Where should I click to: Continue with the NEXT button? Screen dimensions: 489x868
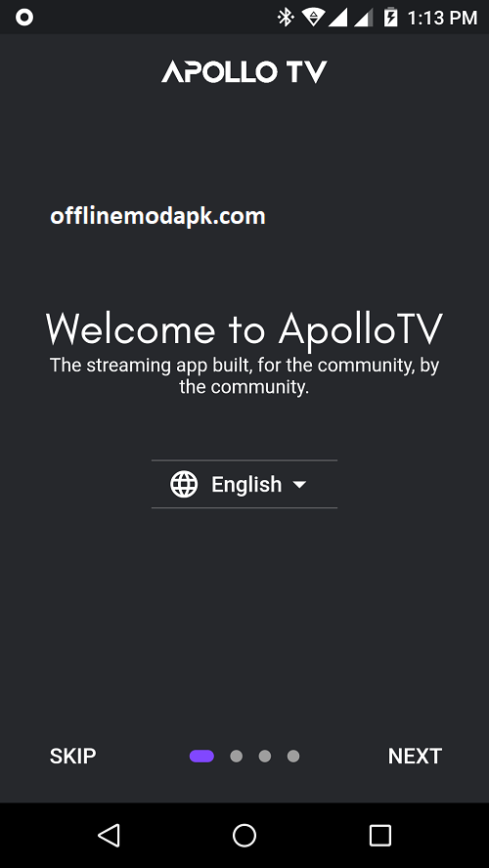415,757
